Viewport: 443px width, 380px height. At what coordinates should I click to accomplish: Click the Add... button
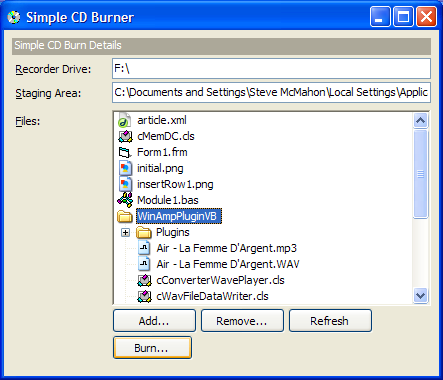click(154, 321)
